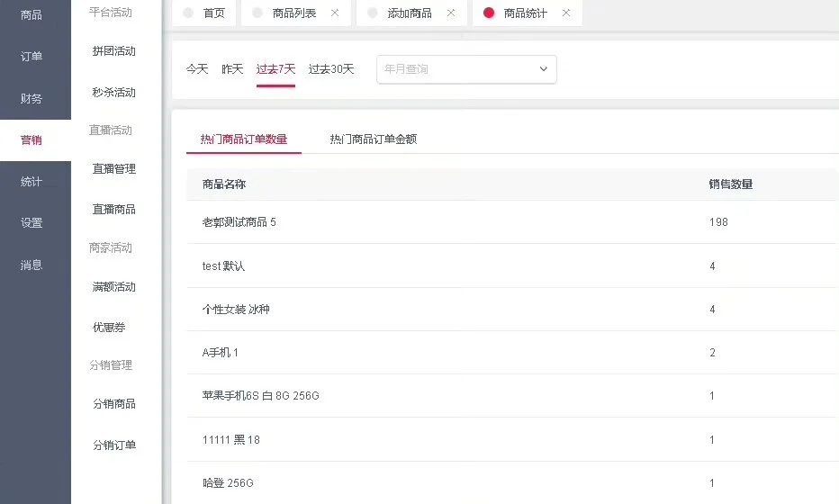Viewport: 839px width, 504px height.
Task: Filter statistics by 过去30天
Action: click(x=331, y=69)
